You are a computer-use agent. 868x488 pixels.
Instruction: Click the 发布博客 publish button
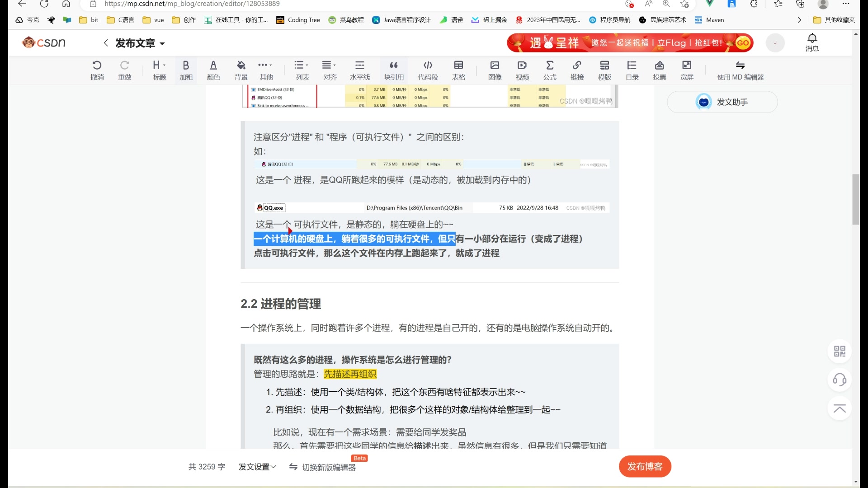tap(645, 466)
